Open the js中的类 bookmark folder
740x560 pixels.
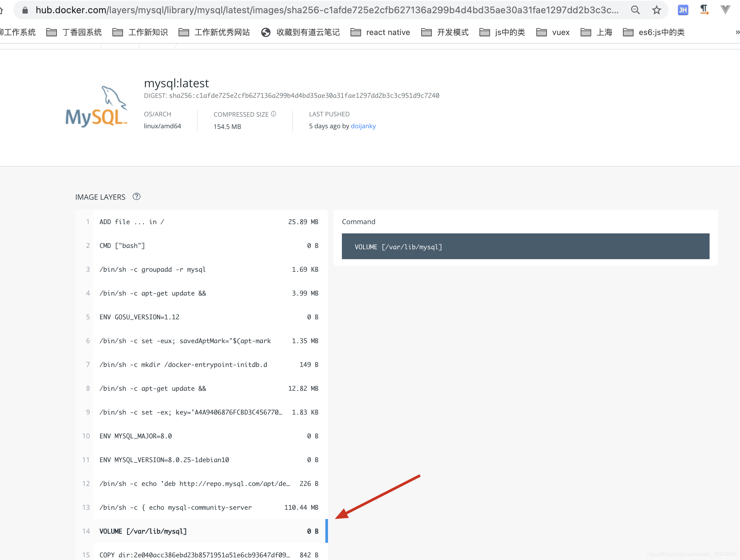pyautogui.click(x=502, y=32)
